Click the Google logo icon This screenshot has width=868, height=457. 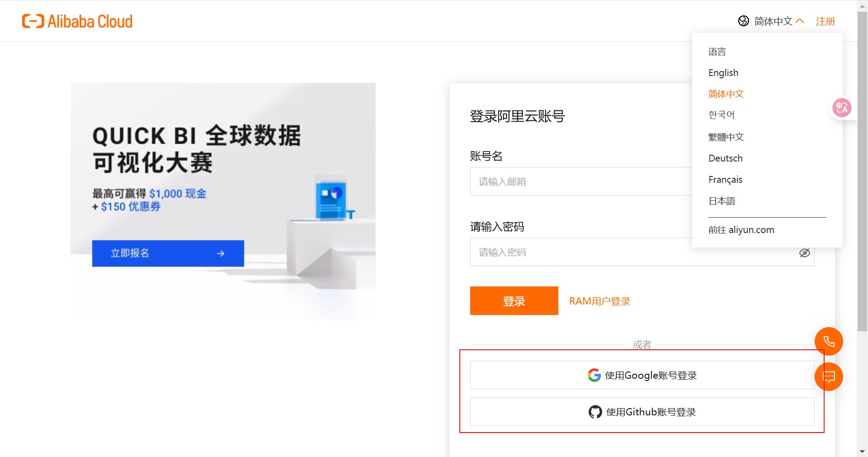pos(594,375)
